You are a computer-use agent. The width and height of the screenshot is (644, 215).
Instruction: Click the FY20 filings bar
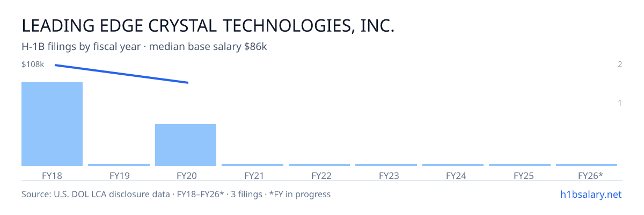pos(186,145)
